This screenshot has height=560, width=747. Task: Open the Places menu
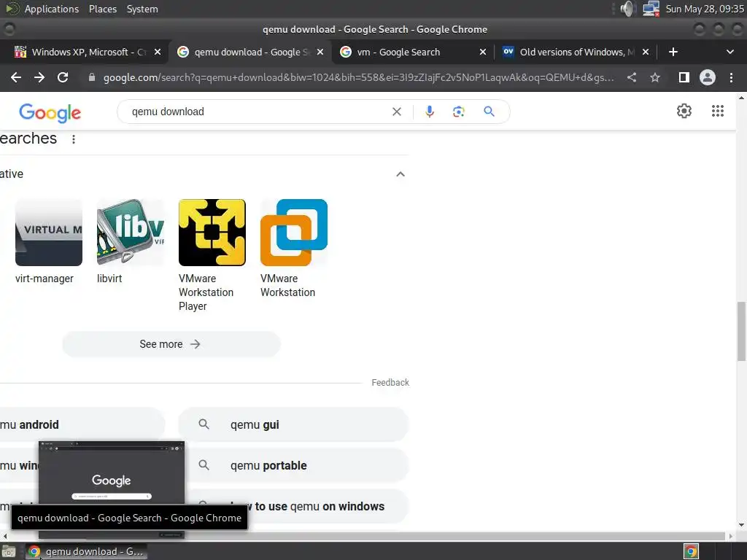pos(102,9)
